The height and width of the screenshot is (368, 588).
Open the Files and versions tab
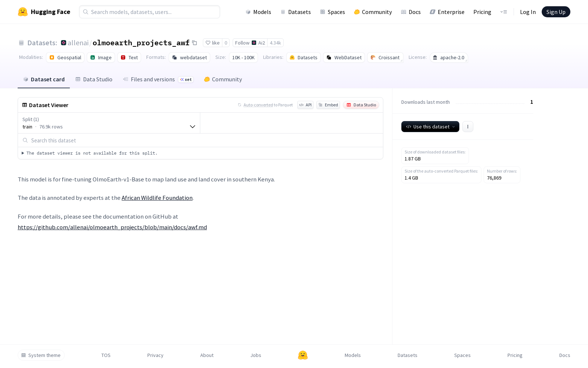[x=158, y=79]
